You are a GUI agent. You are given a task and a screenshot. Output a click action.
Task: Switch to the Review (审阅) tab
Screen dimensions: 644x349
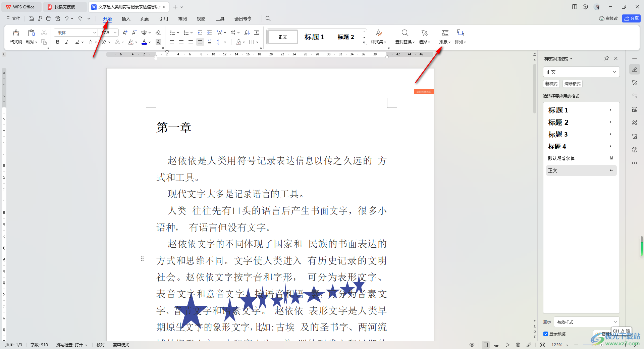[182, 18]
